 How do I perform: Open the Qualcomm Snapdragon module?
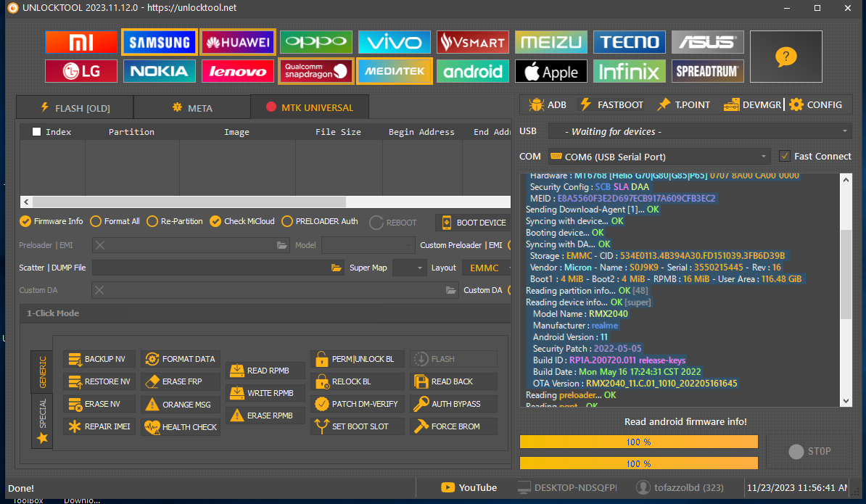point(316,71)
